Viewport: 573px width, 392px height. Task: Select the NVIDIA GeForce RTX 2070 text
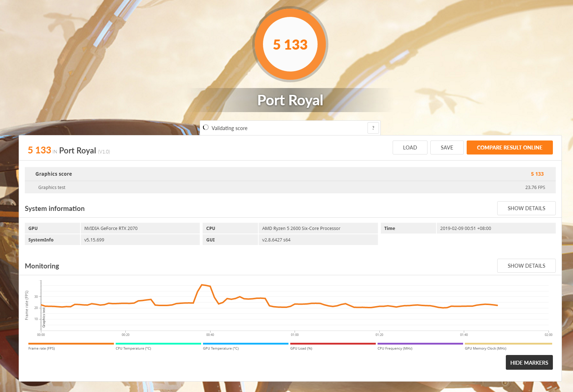tap(111, 229)
